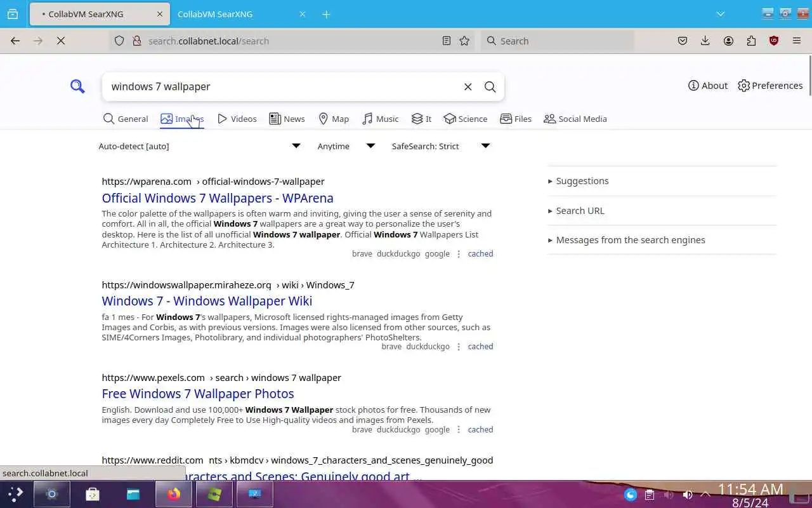Switch to the Images category tab
Viewport: 812px width, 508px height.
click(x=182, y=119)
